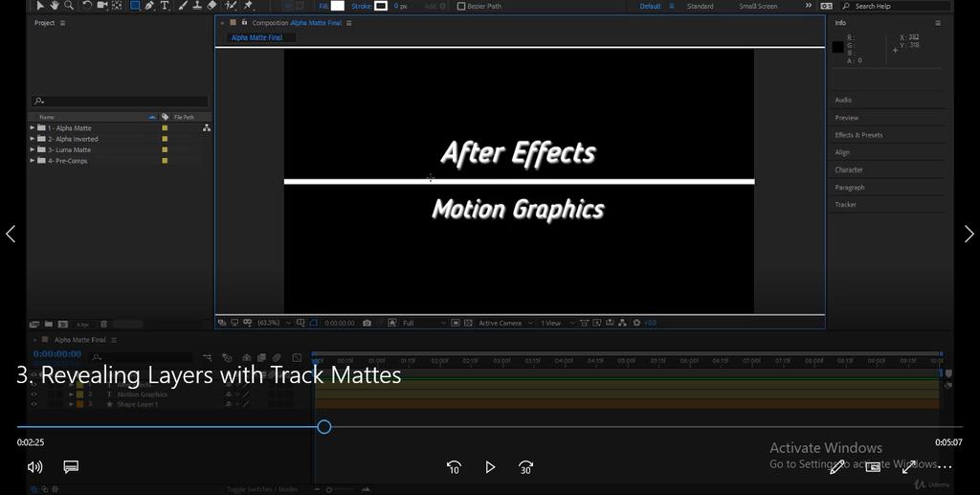Select the Roto Brush tool
This screenshot has width=980, height=495.
(x=231, y=6)
